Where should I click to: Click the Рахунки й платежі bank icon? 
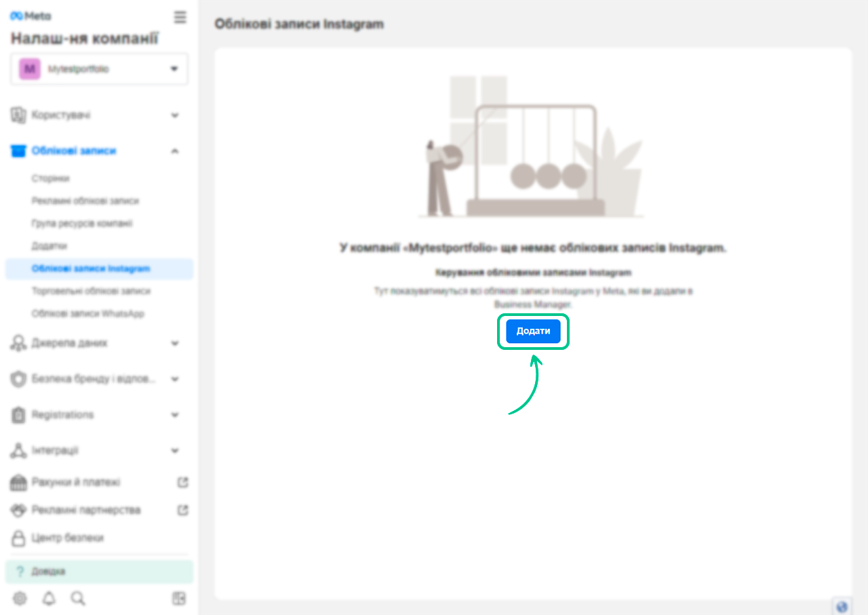click(18, 482)
